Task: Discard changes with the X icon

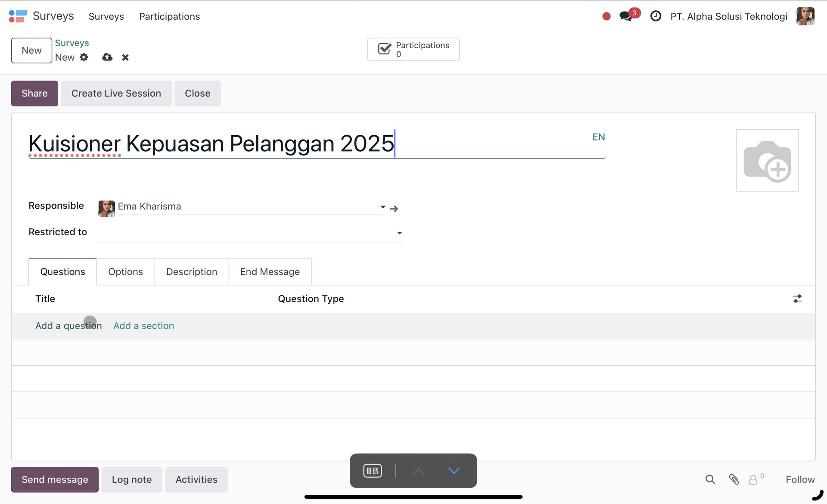Action: (x=125, y=57)
